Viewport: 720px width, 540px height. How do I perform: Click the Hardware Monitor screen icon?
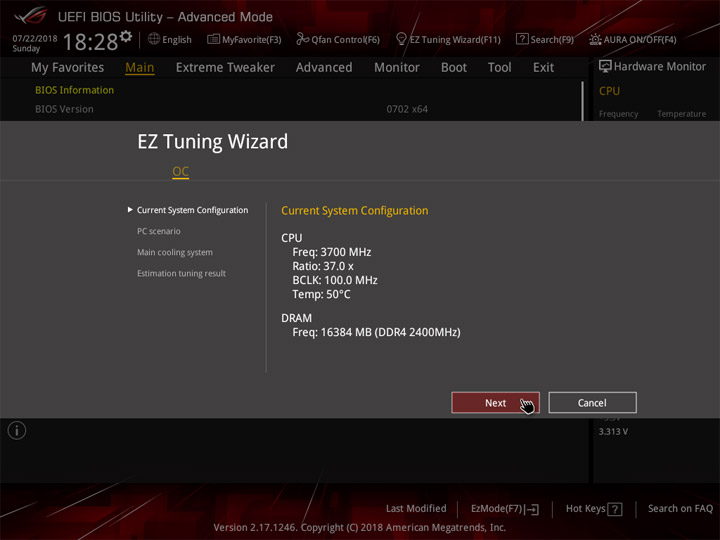pyautogui.click(x=605, y=66)
